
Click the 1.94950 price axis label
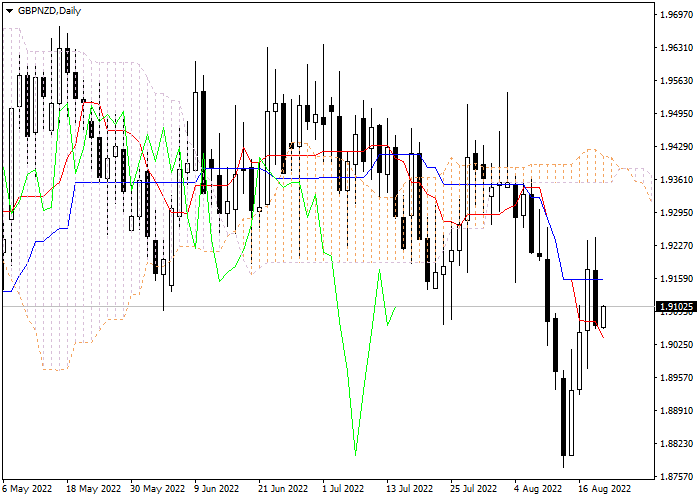[x=676, y=114]
